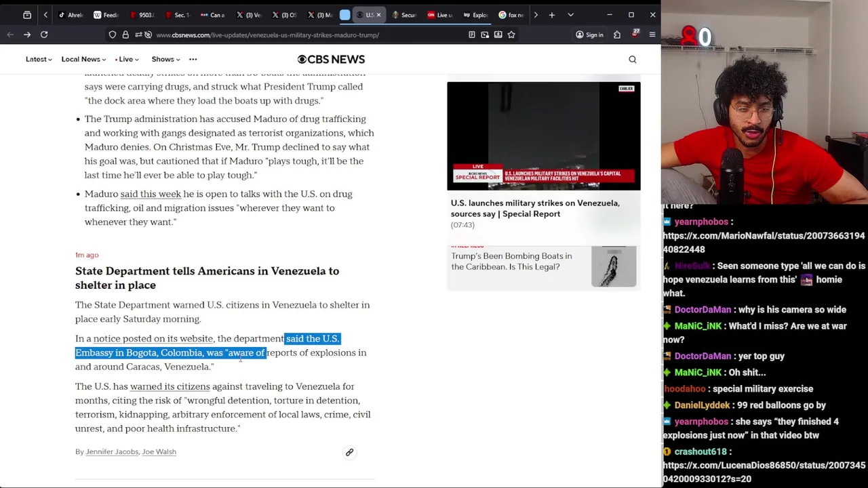The height and width of the screenshot is (488, 868).
Task: Click '1m ago' timestamp
Action: pyautogui.click(x=87, y=255)
